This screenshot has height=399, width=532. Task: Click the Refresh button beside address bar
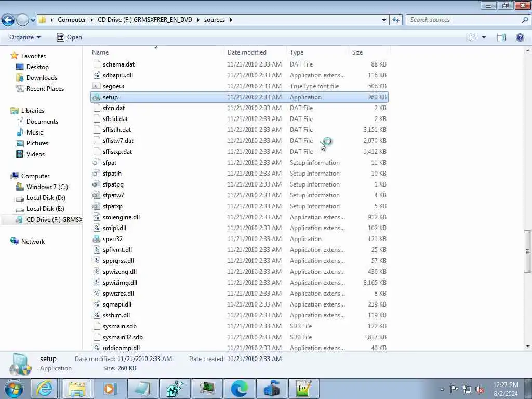tap(395, 20)
